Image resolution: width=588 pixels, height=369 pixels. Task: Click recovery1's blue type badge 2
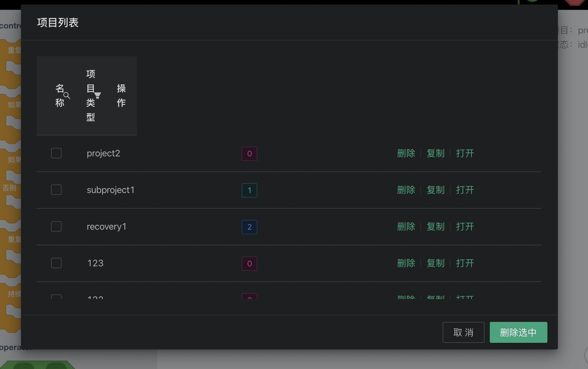(249, 226)
